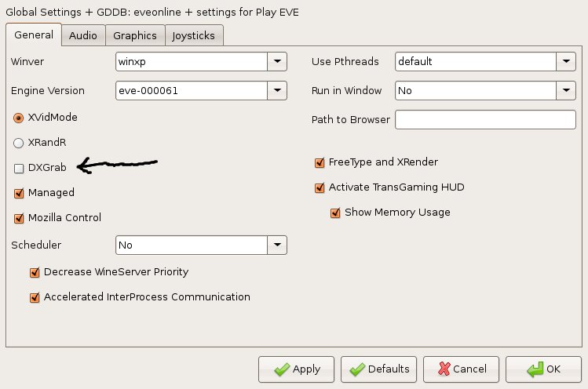
Task: Open the Graphics tab
Action: (135, 35)
